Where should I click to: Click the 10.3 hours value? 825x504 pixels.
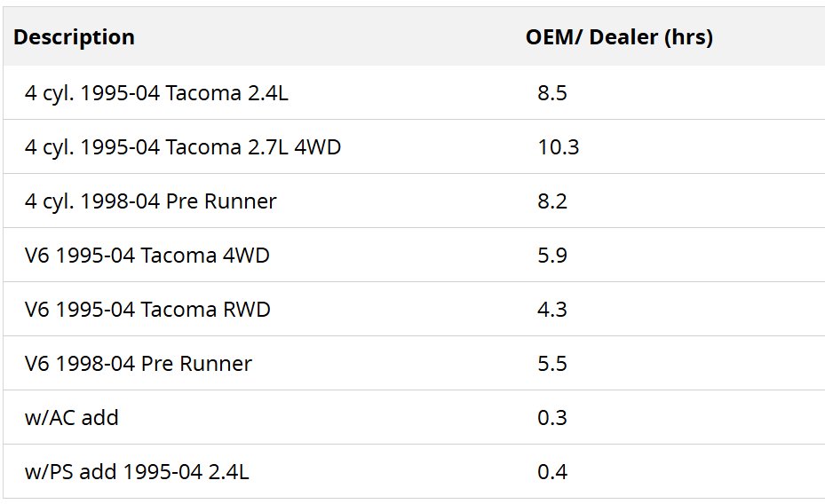point(559,147)
